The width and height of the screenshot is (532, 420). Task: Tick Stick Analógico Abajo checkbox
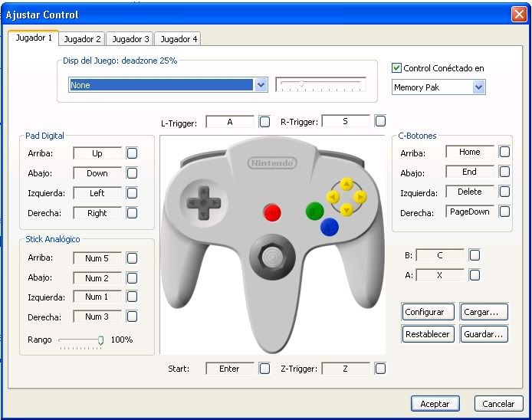[132, 278]
